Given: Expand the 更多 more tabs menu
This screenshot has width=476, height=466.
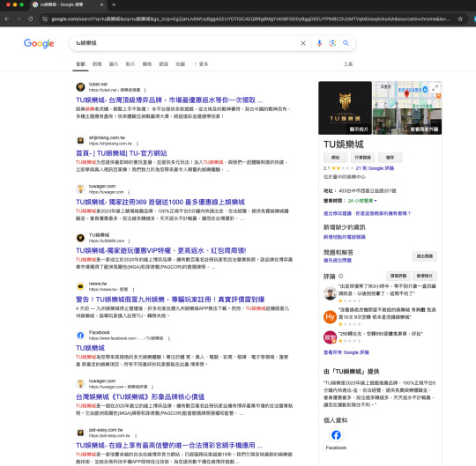Looking at the screenshot, I should pyautogui.click(x=201, y=64).
